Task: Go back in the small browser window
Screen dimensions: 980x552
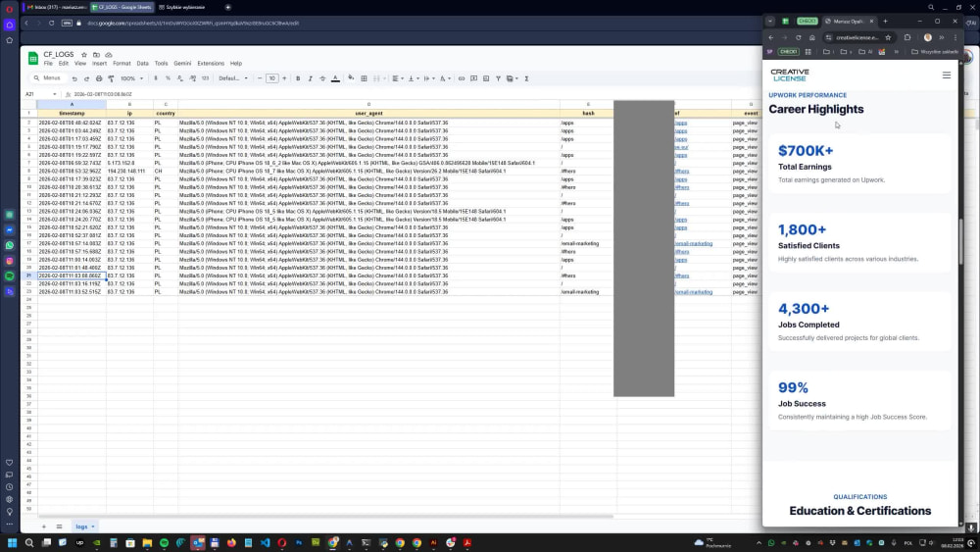Action: 771,37
